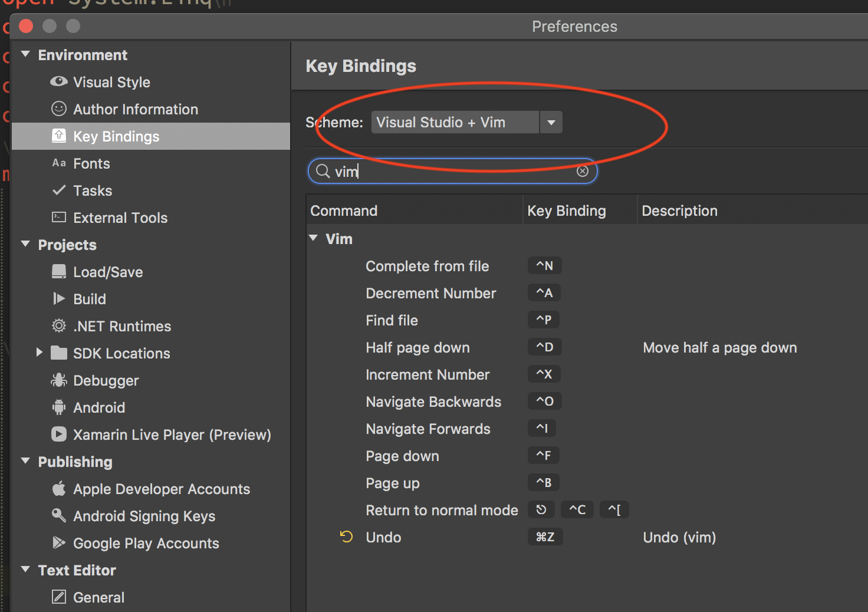Screen dimensions: 868x612
Task: Open Load/Save preferences
Action: [x=108, y=272]
